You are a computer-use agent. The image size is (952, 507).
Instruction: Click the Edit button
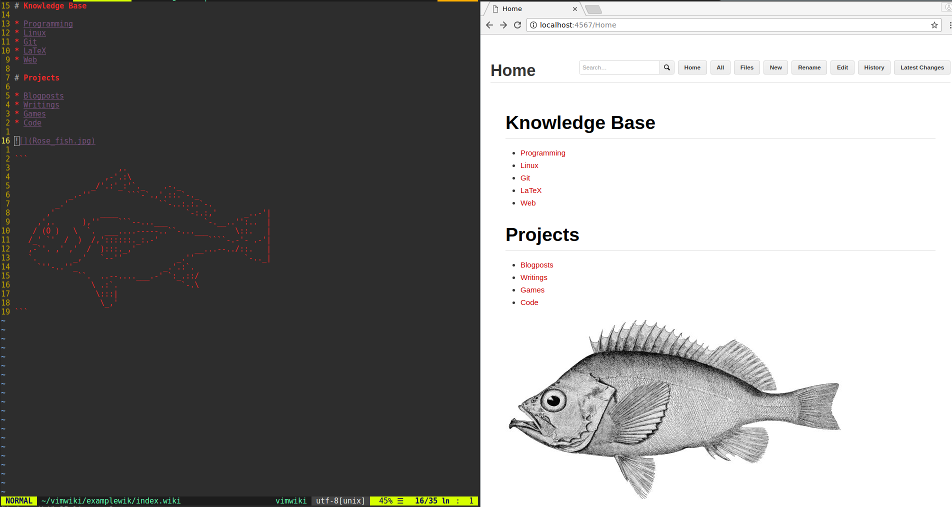click(842, 67)
